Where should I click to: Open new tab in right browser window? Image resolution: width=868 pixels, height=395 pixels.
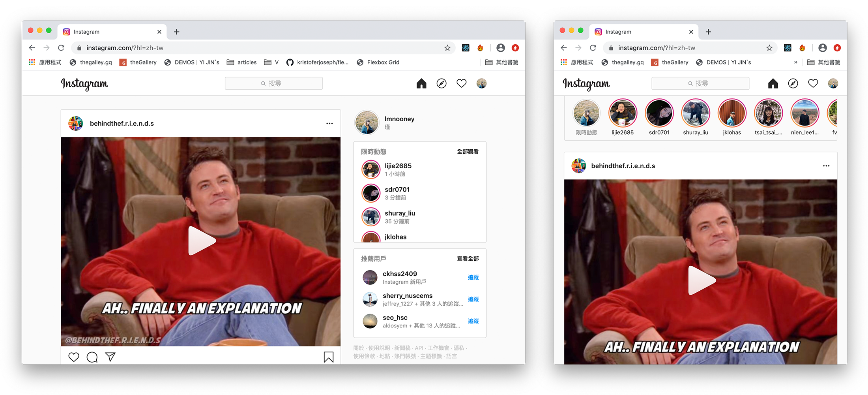[709, 32]
